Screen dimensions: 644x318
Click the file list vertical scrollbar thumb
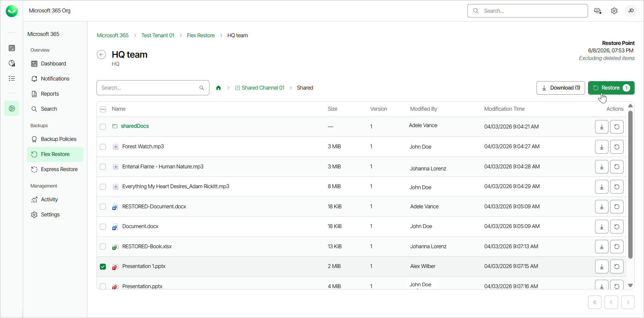[x=630, y=184]
